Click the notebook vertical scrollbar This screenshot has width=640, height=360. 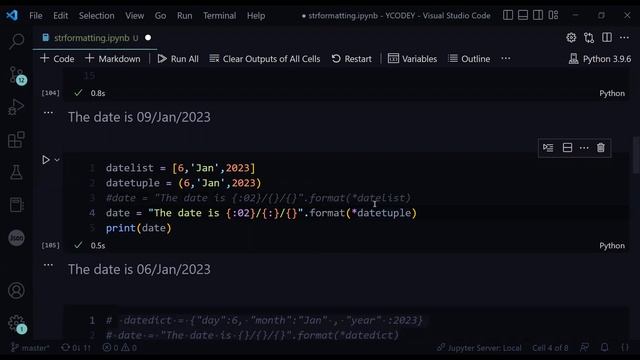pos(636,155)
